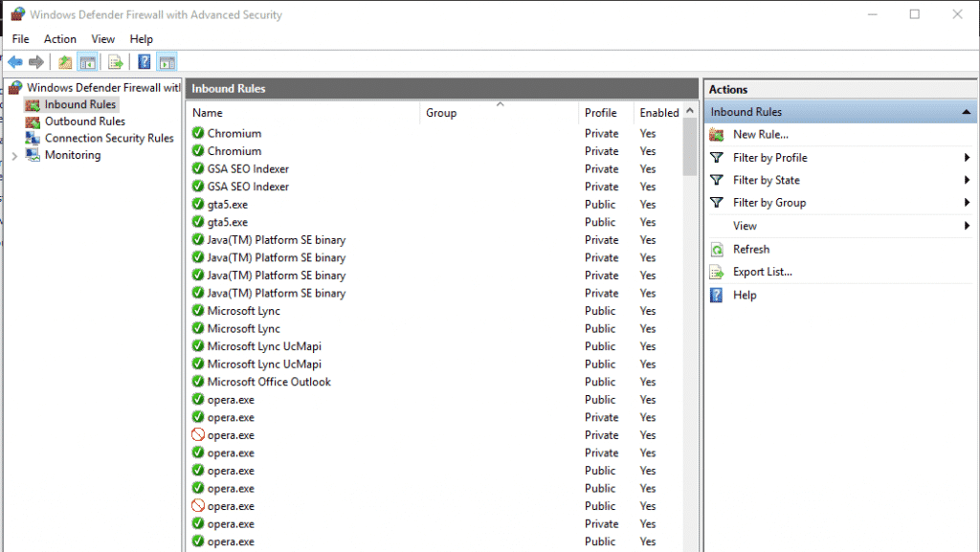Click the New Rule icon in Actions

coord(717,135)
